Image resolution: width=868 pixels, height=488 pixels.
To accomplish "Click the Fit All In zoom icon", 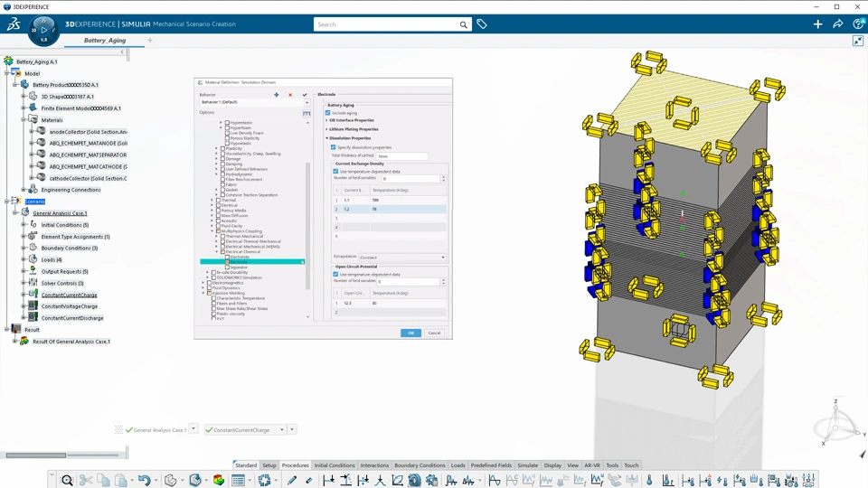I will click(x=67, y=480).
